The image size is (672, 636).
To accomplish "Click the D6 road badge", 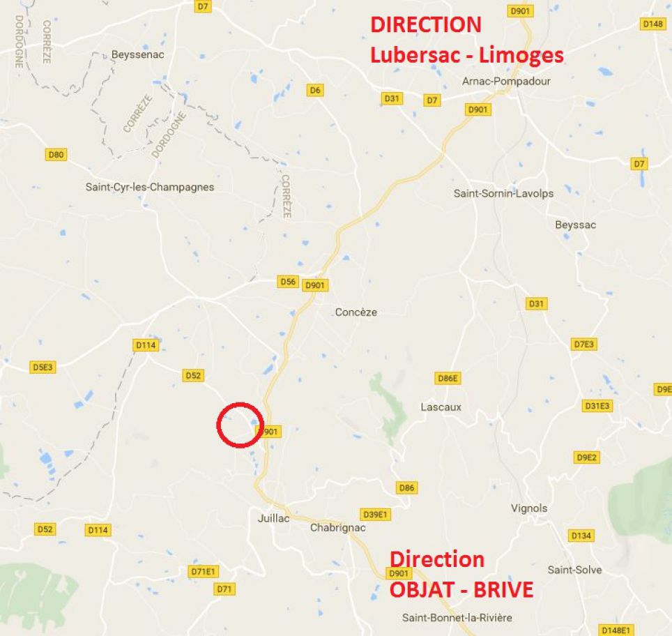I will pos(315,90).
